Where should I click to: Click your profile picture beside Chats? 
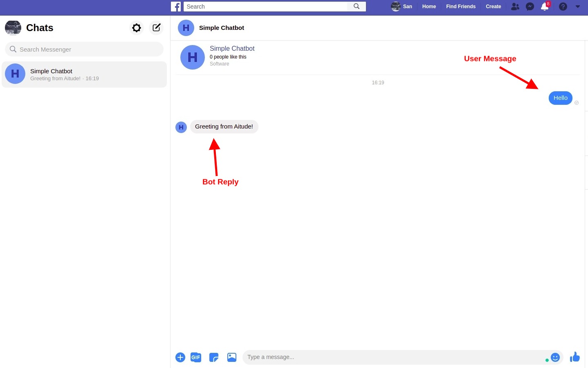click(x=13, y=28)
